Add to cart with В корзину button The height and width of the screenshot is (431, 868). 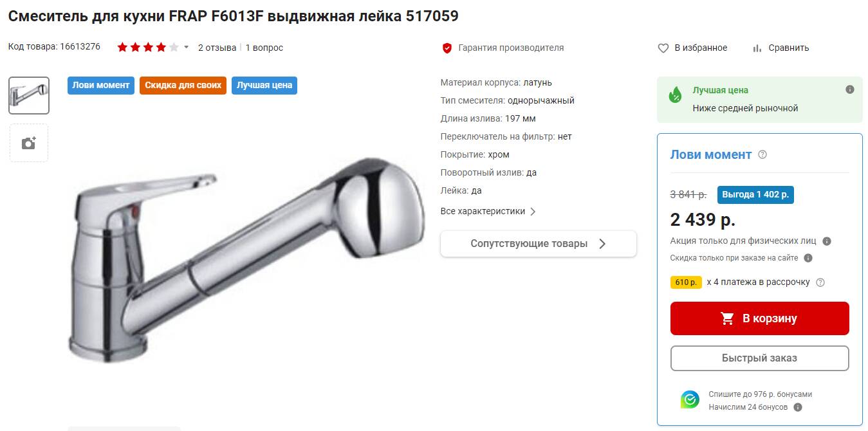coord(759,318)
